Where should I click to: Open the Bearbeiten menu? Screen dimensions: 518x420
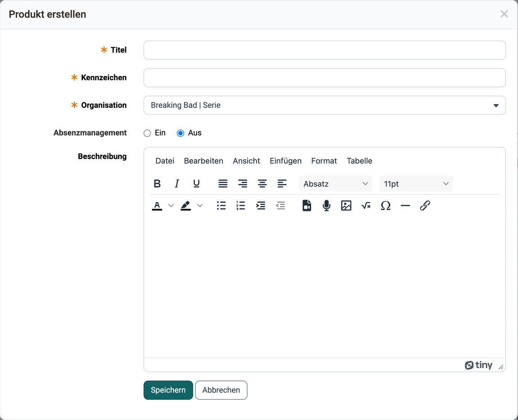[204, 161]
